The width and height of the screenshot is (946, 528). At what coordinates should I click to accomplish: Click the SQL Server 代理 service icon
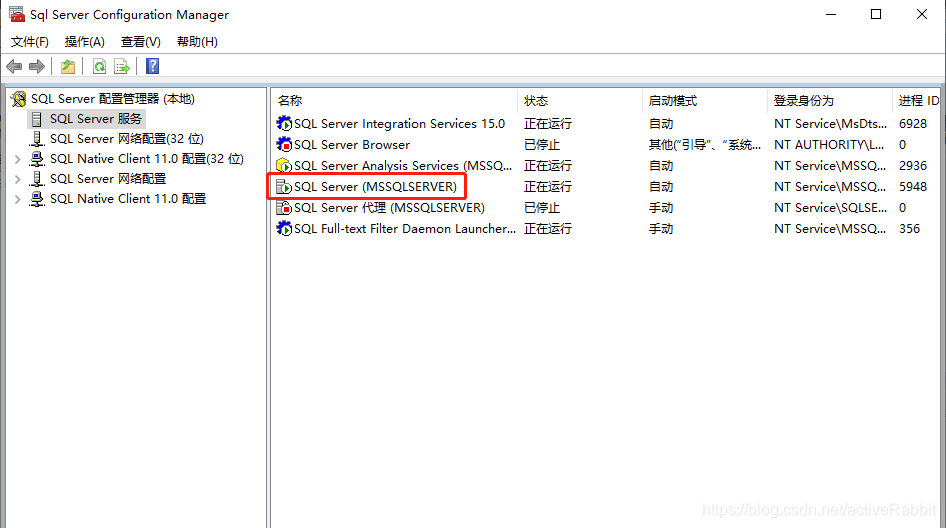(x=284, y=208)
